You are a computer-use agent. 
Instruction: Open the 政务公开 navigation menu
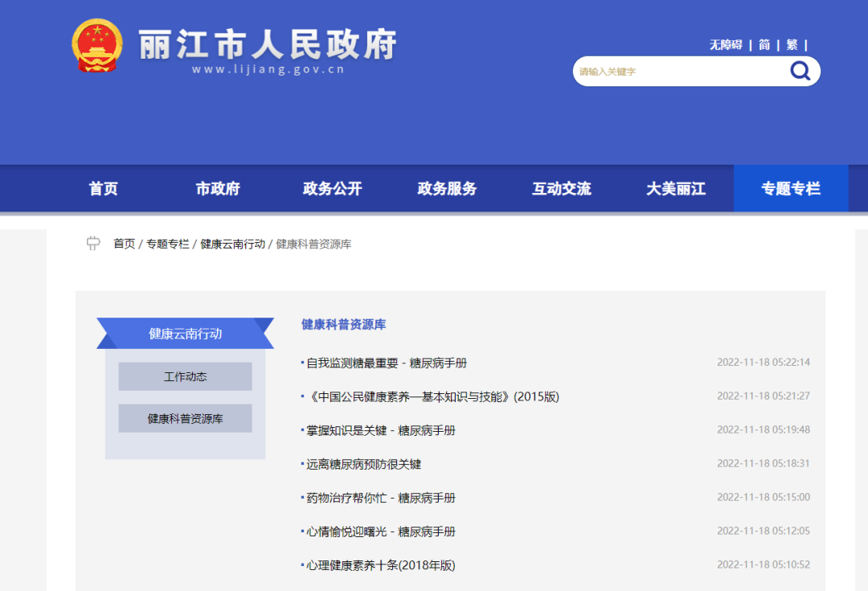pyautogui.click(x=333, y=187)
